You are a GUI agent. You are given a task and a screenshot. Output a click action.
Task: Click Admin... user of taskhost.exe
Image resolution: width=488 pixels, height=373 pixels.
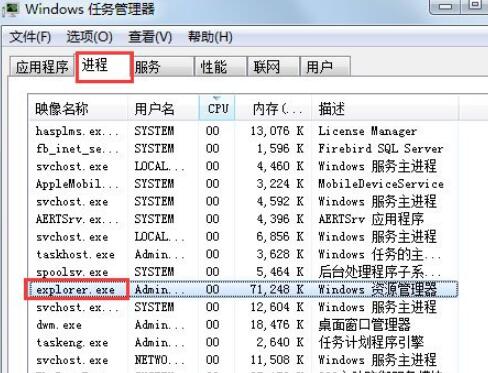click(x=159, y=255)
